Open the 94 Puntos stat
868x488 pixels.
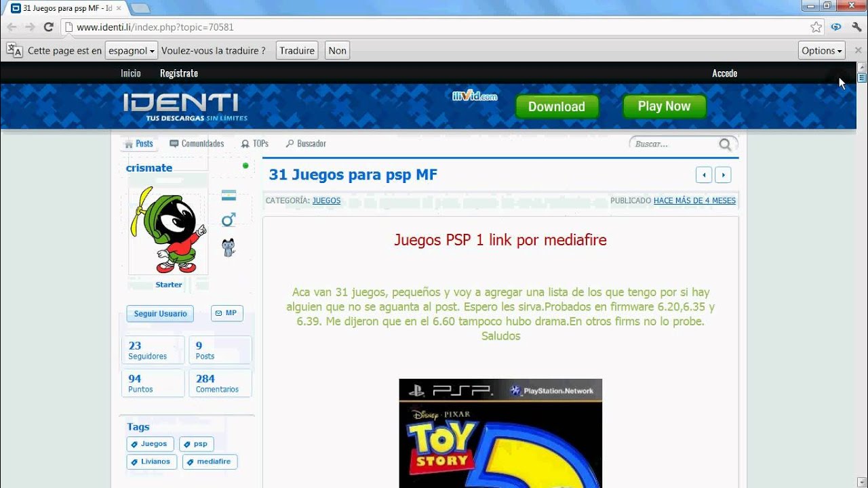153,384
